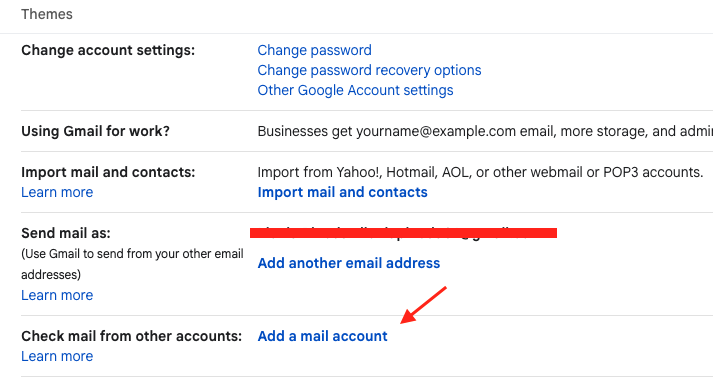713x379 pixels.
Task: Open the Themes settings tab
Action: pyautogui.click(x=47, y=14)
